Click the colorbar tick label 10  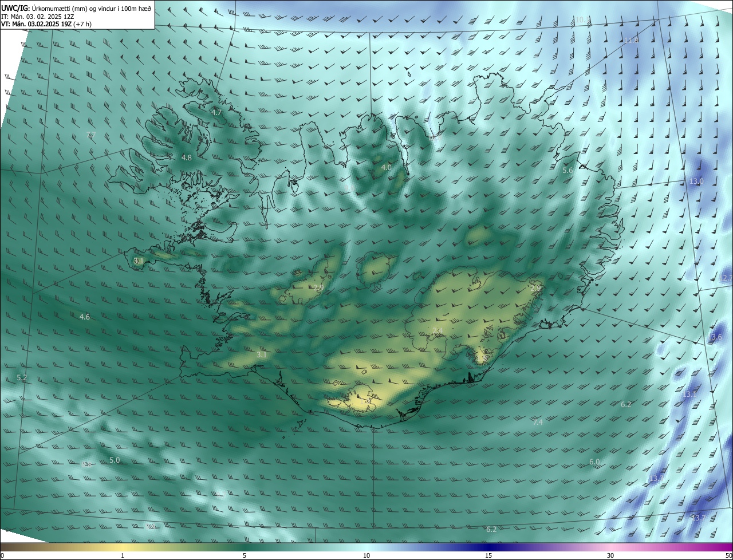click(x=366, y=555)
